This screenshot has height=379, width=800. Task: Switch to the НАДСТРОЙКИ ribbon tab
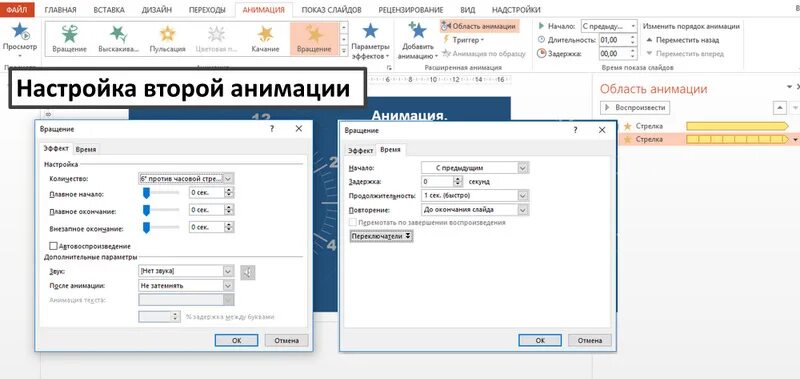point(516,10)
